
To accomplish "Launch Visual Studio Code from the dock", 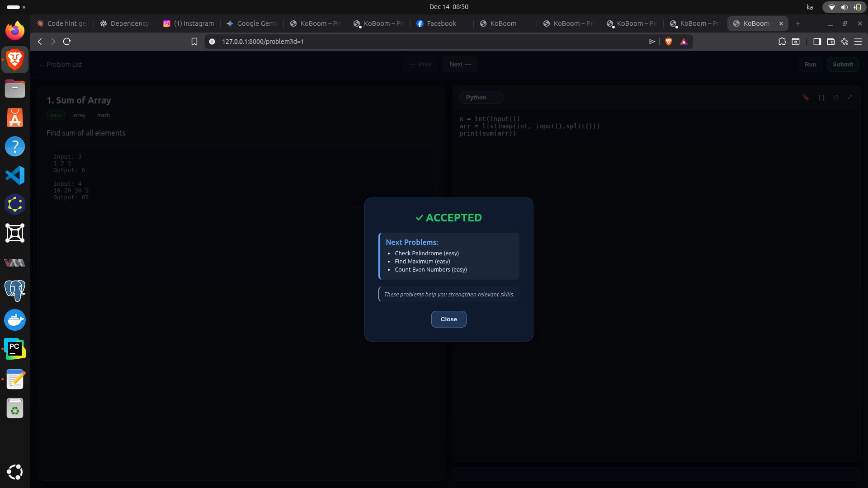I will point(14,175).
